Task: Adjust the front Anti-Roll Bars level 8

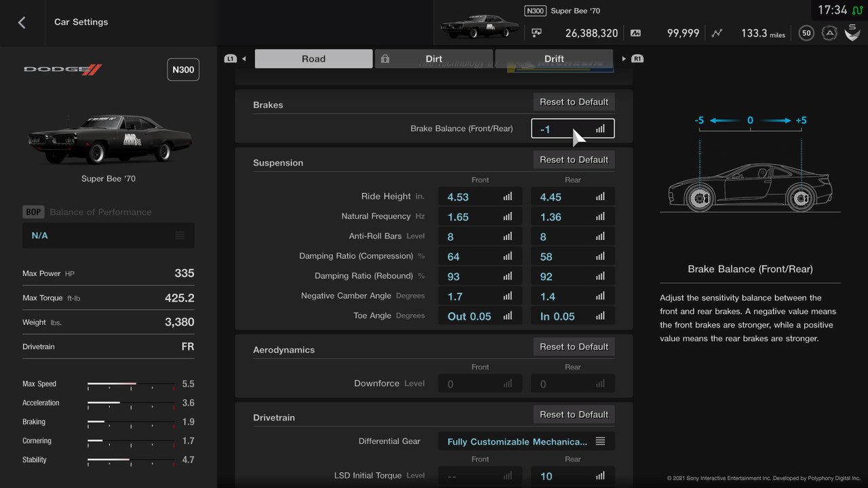Action: pos(480,237)
